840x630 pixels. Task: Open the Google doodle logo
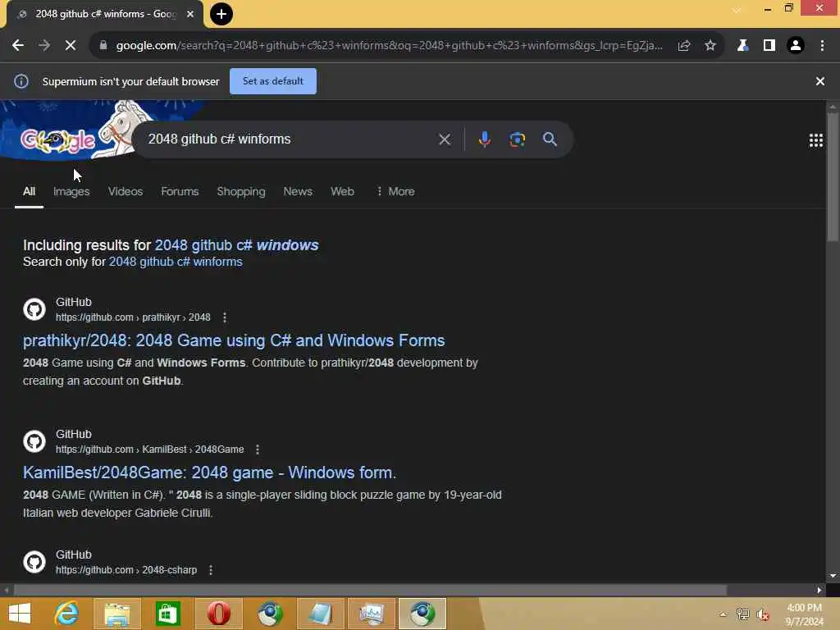58,140
